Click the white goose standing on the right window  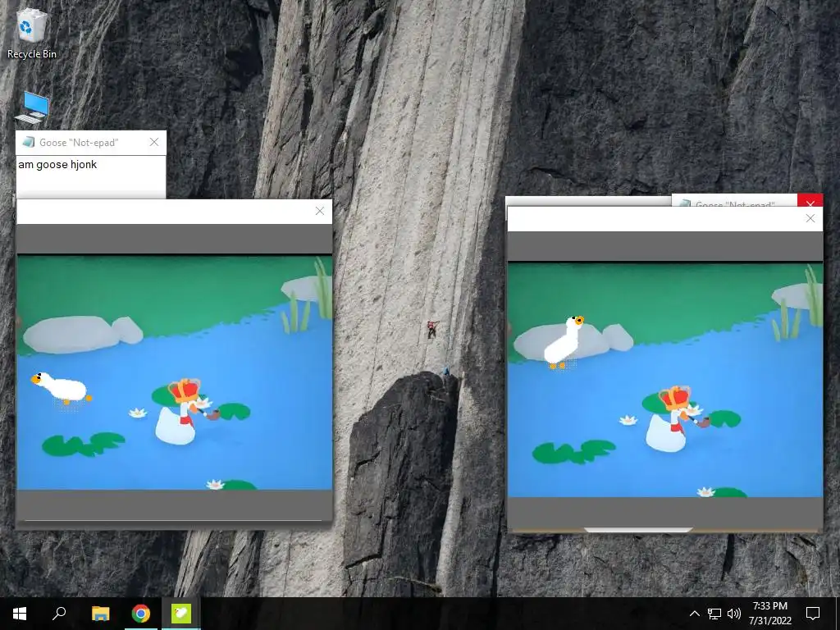coord(564,342)
